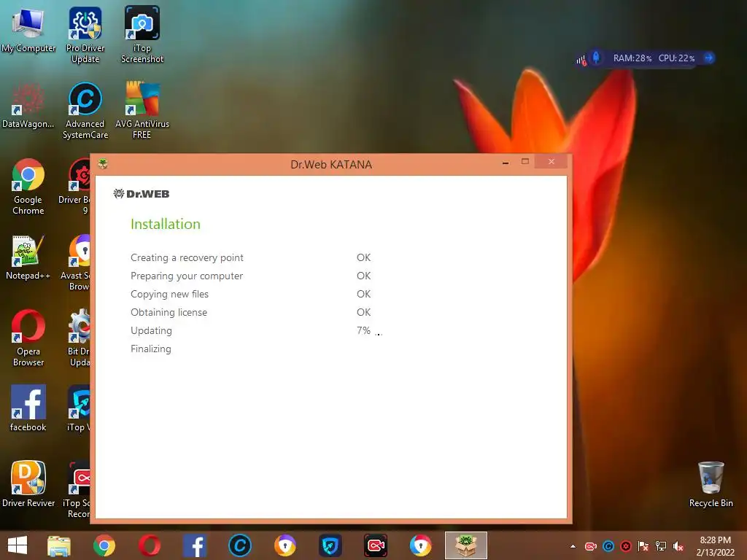Screen dimensions: 747x560
Task: Select the Recycle Bin icon
Action: tap(711, 484)
